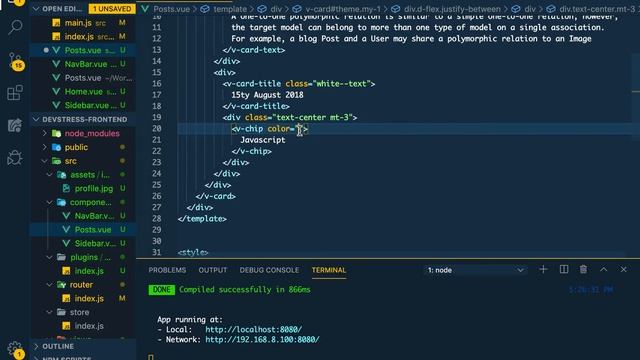
Task: Open the Manage gear icon
Action: [x=15, y=348]
